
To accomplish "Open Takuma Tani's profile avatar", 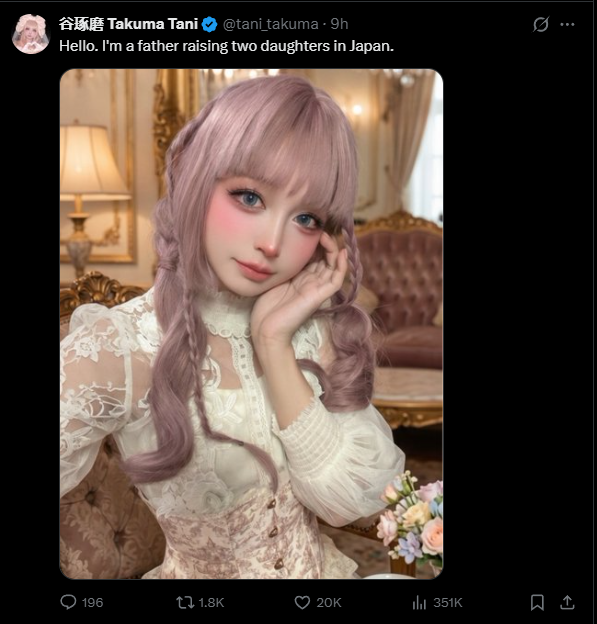I will pyautogui.click(x=31, y=34).
